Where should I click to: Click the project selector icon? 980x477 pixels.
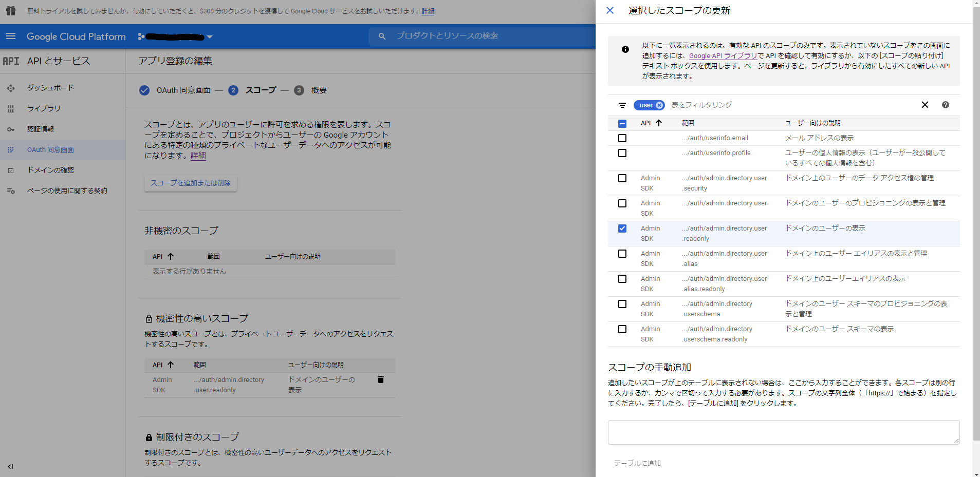(x=141, y=36)
